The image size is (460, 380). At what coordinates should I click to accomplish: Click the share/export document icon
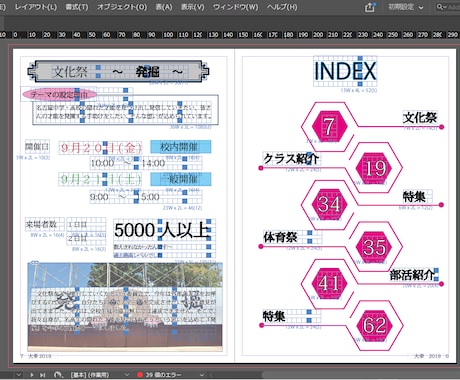click(x=370, y=7)
